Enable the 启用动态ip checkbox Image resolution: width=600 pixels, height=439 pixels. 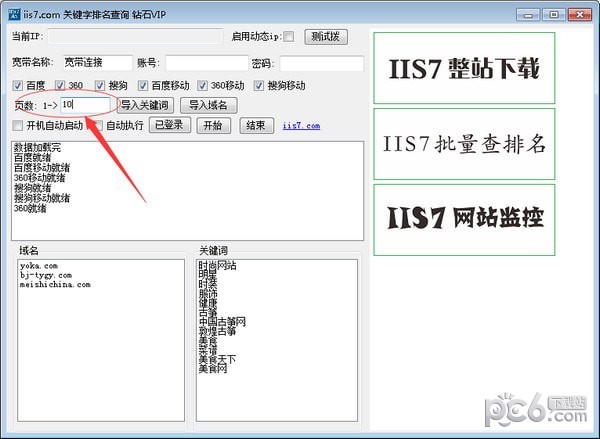(289, 37)
